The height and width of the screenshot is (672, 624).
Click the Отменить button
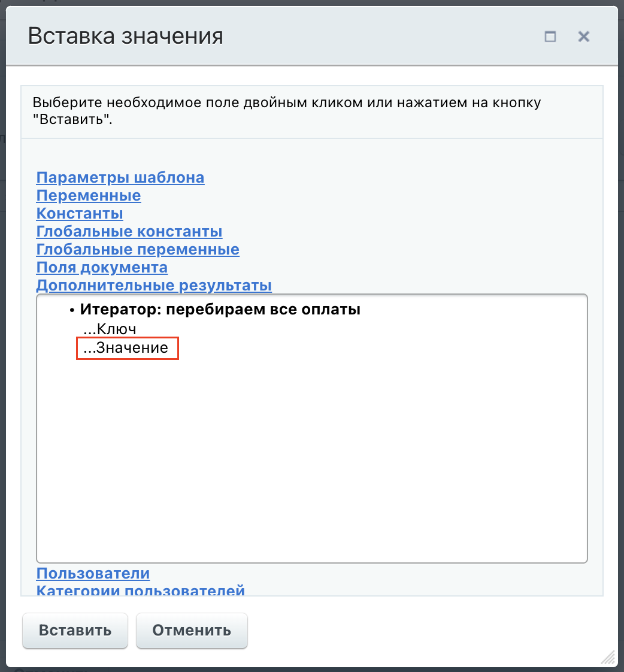[192, 631]
